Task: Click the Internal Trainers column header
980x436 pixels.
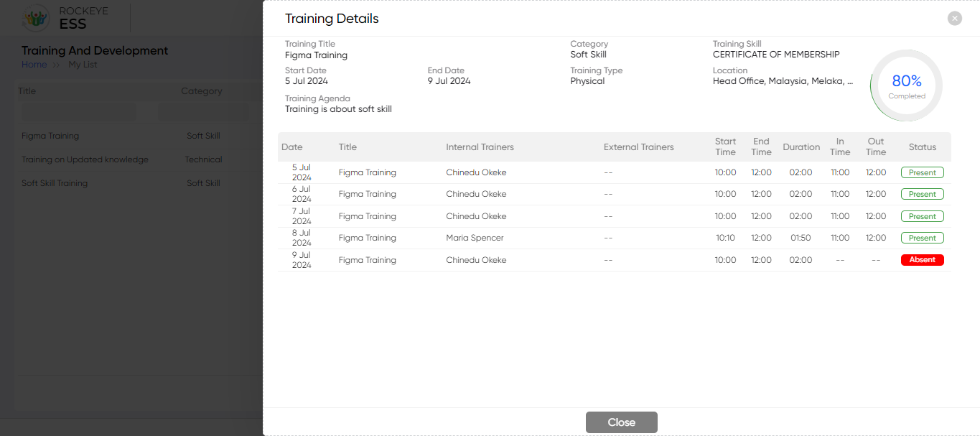Action: (480, 147)
